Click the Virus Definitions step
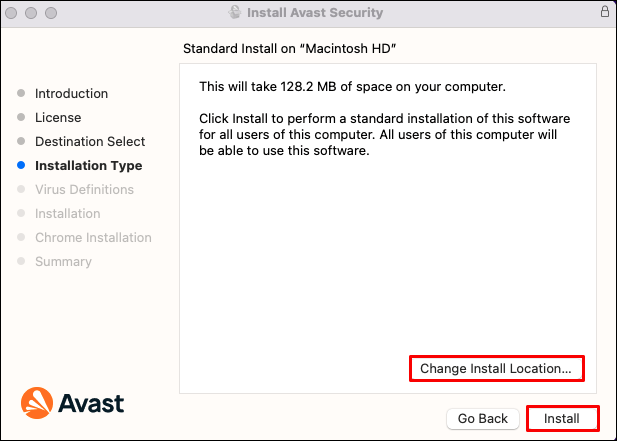The width and height of the screenshot is (617, 441). coord(84,189)
